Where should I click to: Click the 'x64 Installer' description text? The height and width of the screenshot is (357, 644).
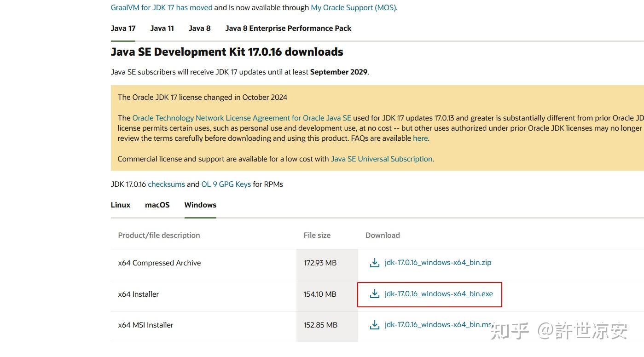point(139,294)
